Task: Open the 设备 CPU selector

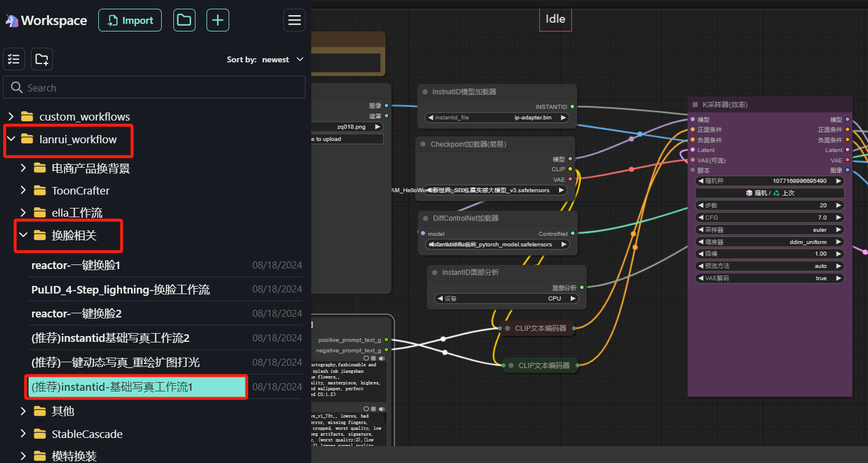Action: tap(507, 298)
